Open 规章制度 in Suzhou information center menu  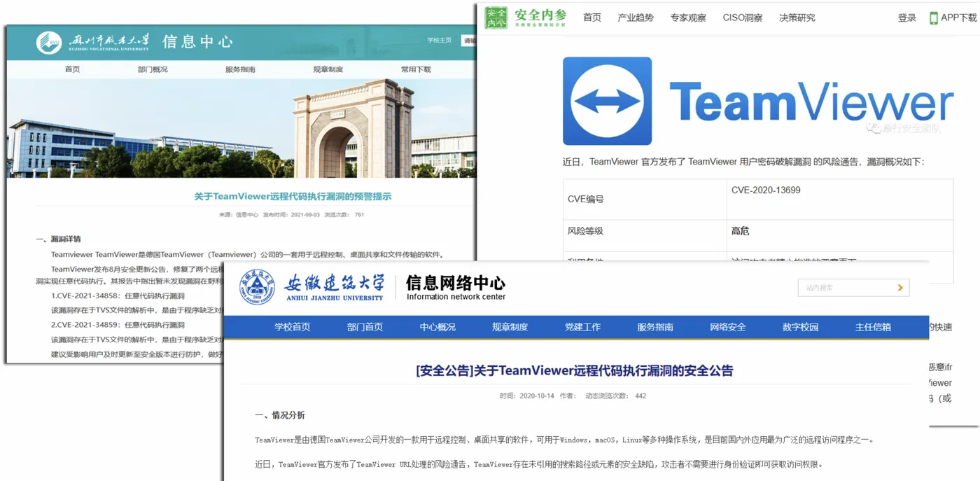coord(328,69)
